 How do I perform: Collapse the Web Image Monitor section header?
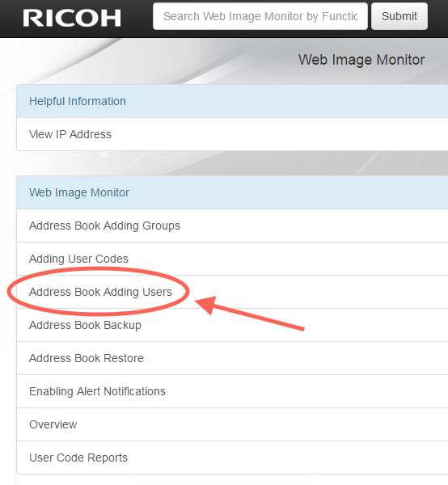[x=232, y=192]
